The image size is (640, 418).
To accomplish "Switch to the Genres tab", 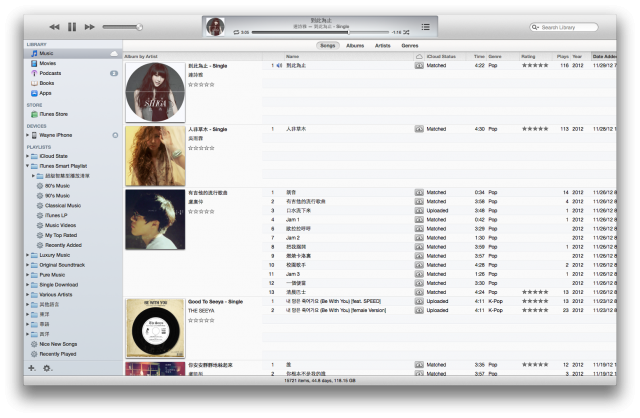I will tap(410, 46).
